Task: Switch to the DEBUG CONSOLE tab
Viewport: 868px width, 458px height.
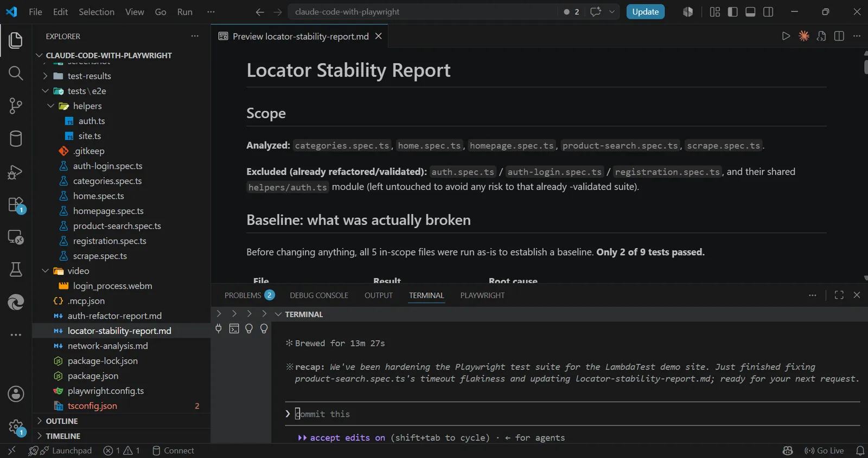Action: (x=319, y=295)
